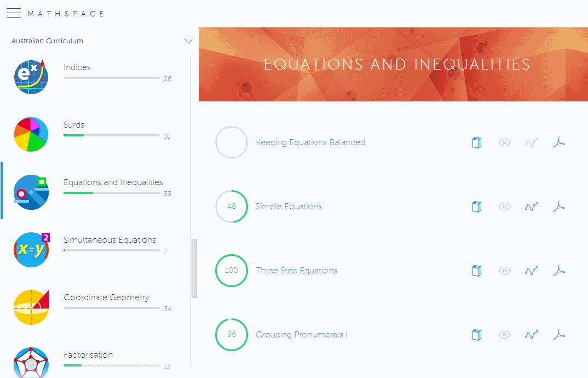Open the book icon for Grouping Pronumerals I

coord(477,335)
